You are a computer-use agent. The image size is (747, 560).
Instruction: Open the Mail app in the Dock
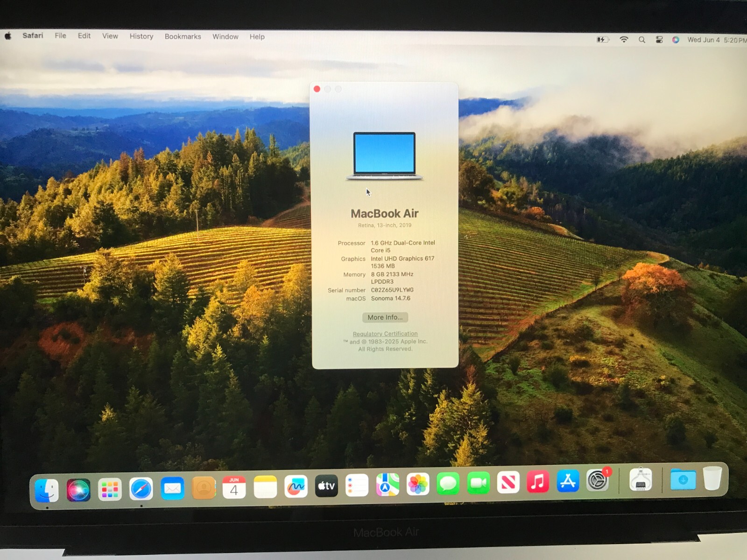[172, 488]
